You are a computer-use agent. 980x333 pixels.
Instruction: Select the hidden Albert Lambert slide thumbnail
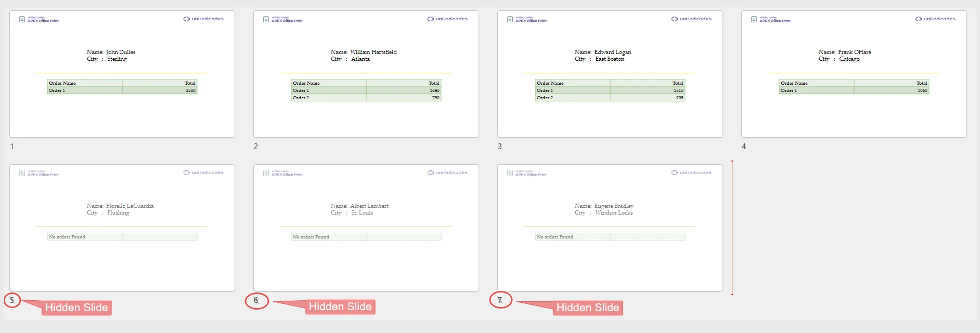tap(366, 228)
